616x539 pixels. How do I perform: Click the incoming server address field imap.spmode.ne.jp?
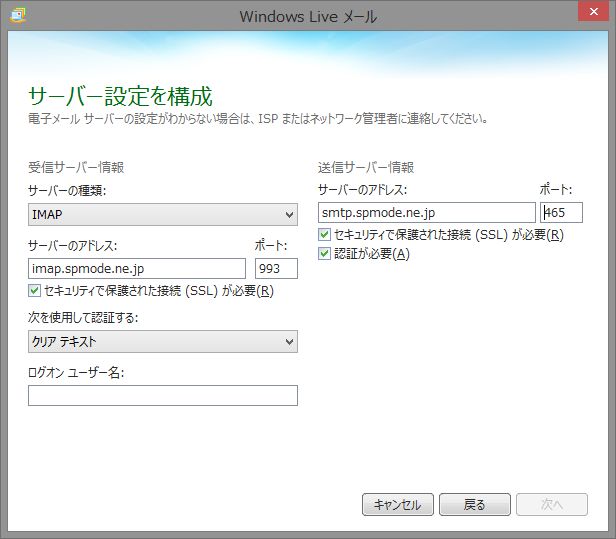point(137,269)
